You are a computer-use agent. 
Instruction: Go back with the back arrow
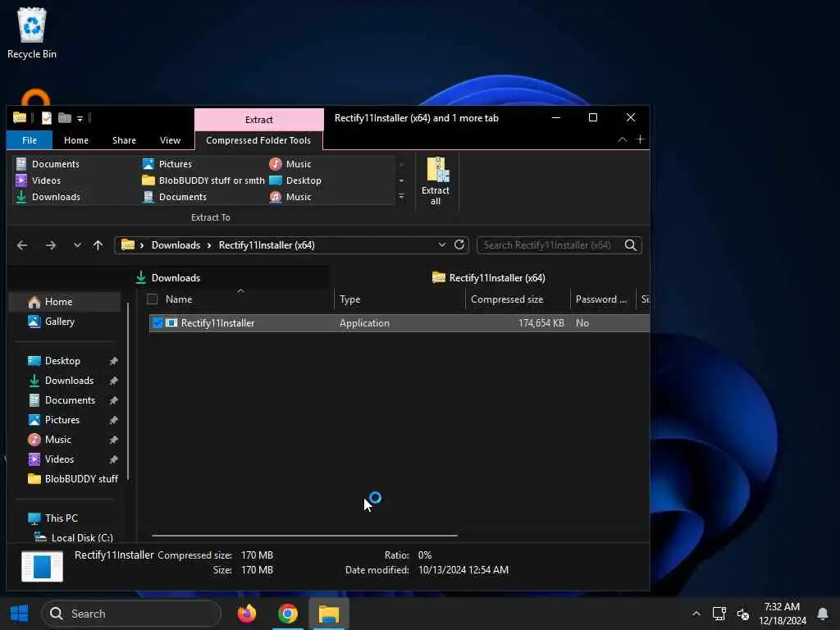[22, 245]
